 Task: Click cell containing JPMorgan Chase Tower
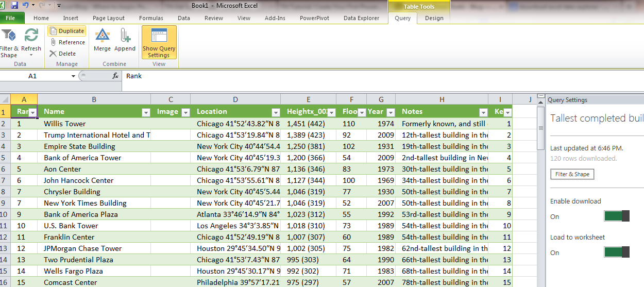94,248
